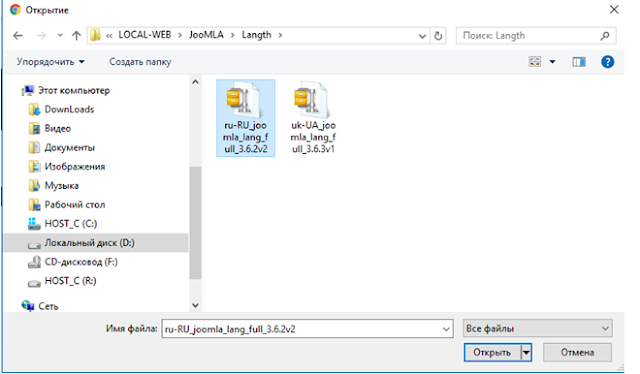Open the Упорядочить menu
Image resolution: width=640 pixels, height=374 pixels.
click(50, 62)
